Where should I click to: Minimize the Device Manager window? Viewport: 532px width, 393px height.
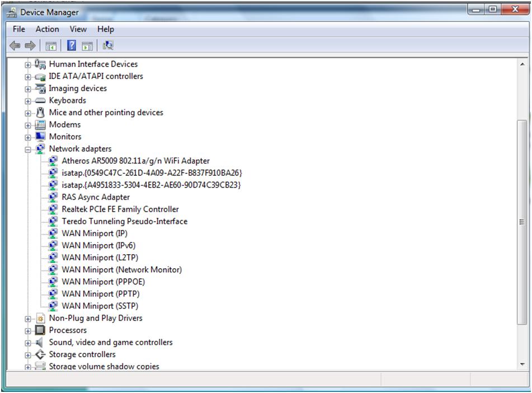point(477,9)
